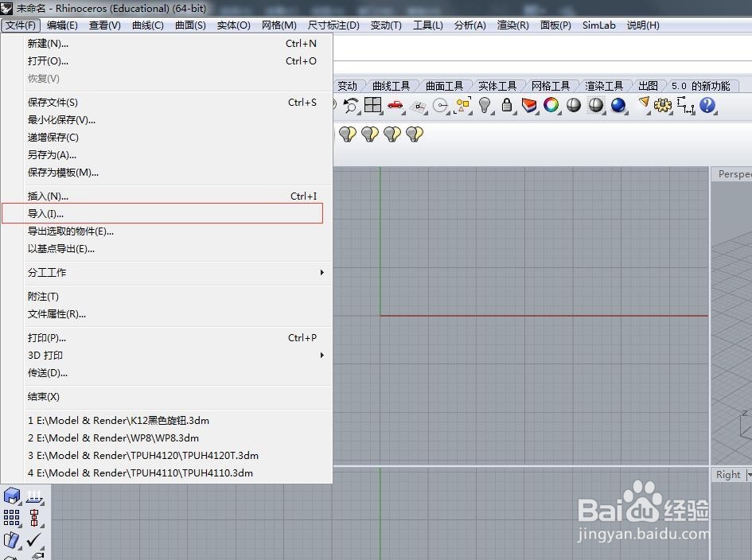Viewport: 752px width, 560px height.
Task: Expand the 3D 打印 submenu arrow
Action: (x=321, y=356)
